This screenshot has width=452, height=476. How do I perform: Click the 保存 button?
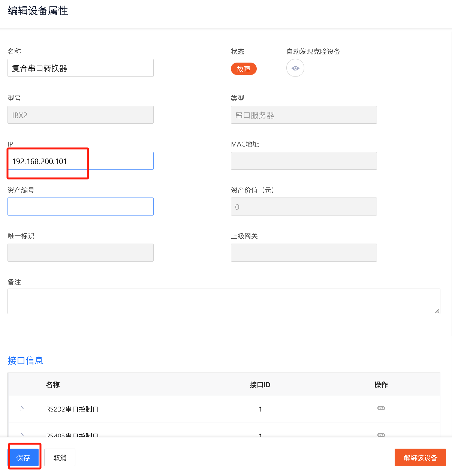[x=24, y=458]
